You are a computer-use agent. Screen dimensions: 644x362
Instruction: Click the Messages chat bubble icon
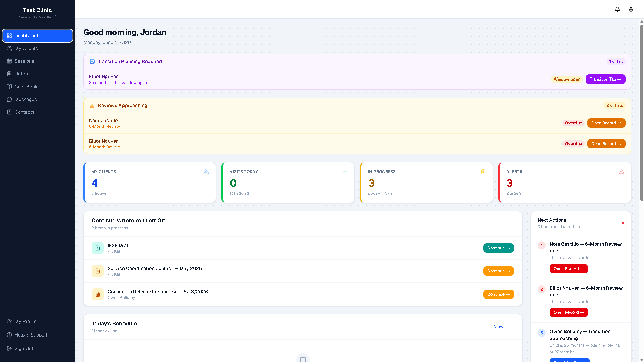(x=9, y=99)
